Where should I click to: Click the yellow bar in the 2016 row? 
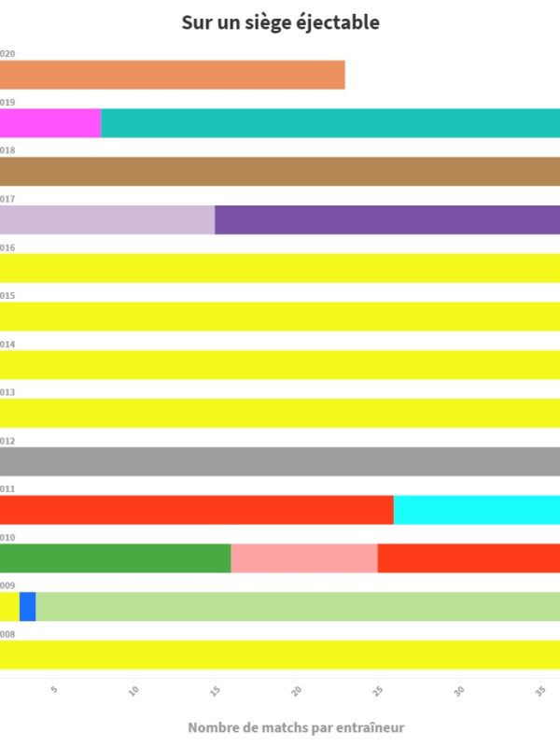tap(280, 268)
